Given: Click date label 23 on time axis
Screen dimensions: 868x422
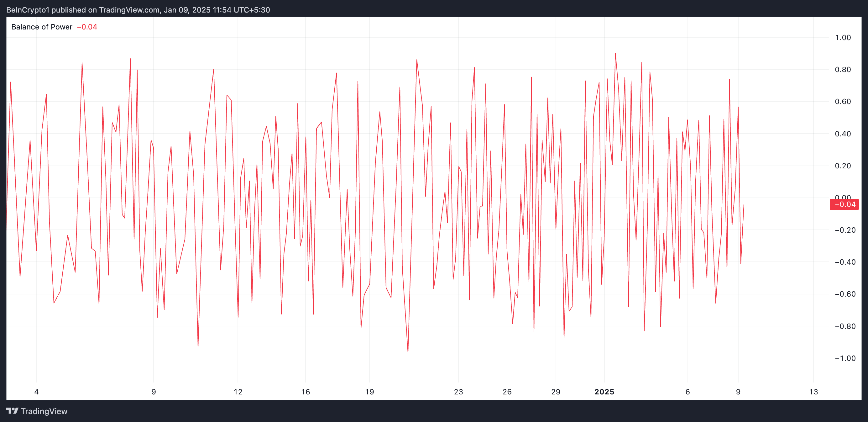Looking at the screenshot, I should 458,392.
